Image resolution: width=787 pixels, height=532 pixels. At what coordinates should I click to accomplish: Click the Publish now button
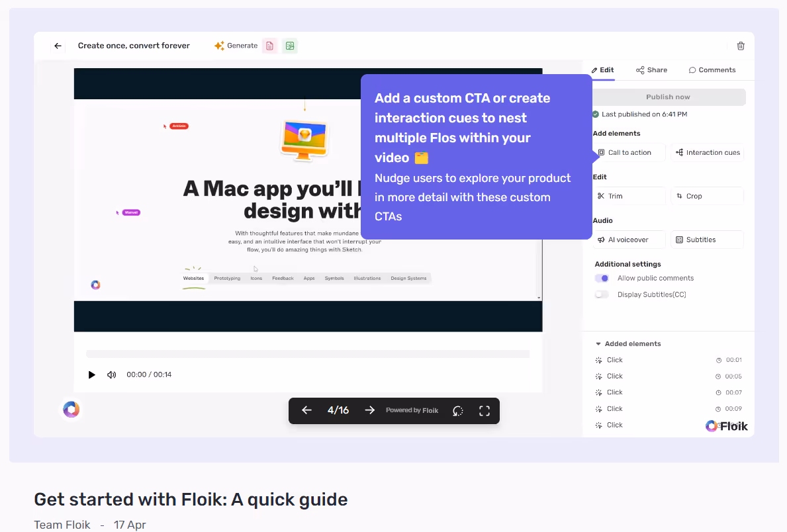(x=668, y=97)
